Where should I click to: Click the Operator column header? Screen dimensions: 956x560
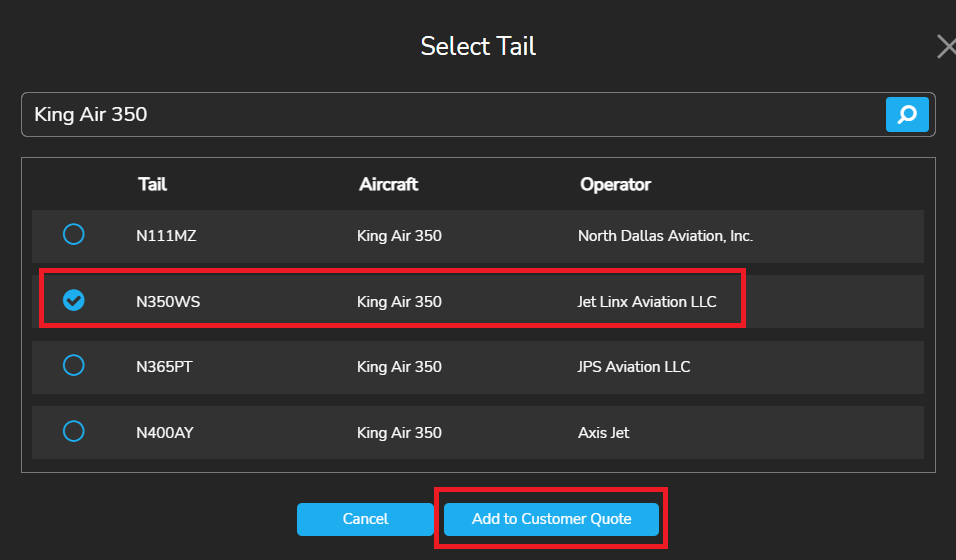(615, 184)
